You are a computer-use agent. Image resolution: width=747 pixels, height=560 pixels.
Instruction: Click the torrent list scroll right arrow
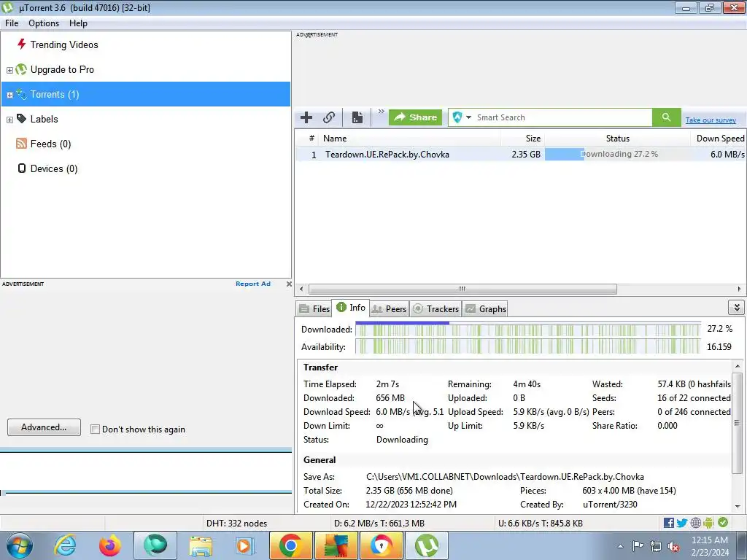(739, 289)
